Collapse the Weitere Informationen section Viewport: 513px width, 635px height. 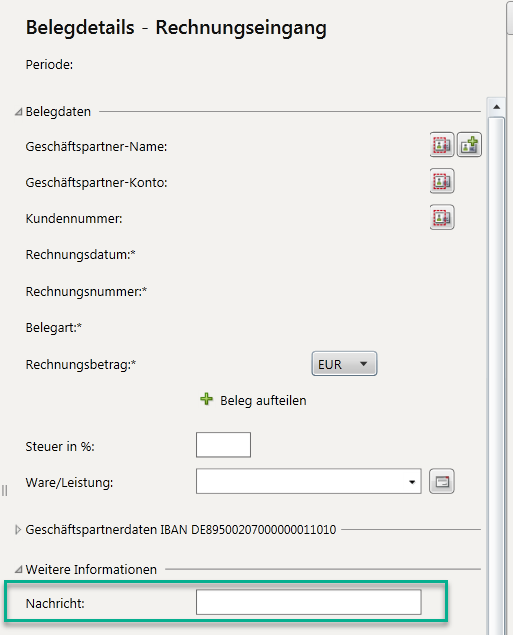[x=18, y=570]
